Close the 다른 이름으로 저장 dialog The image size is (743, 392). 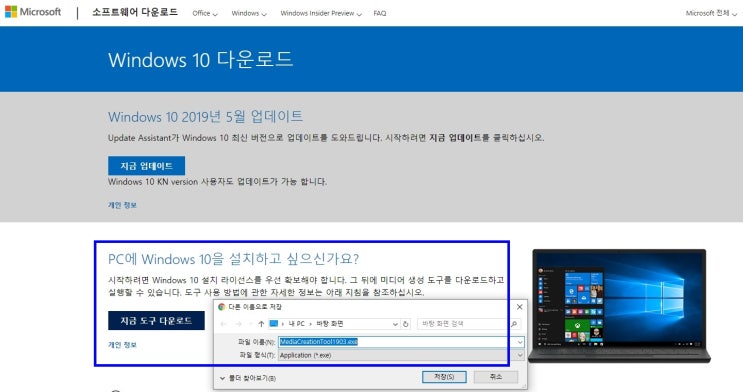[519, 307]
